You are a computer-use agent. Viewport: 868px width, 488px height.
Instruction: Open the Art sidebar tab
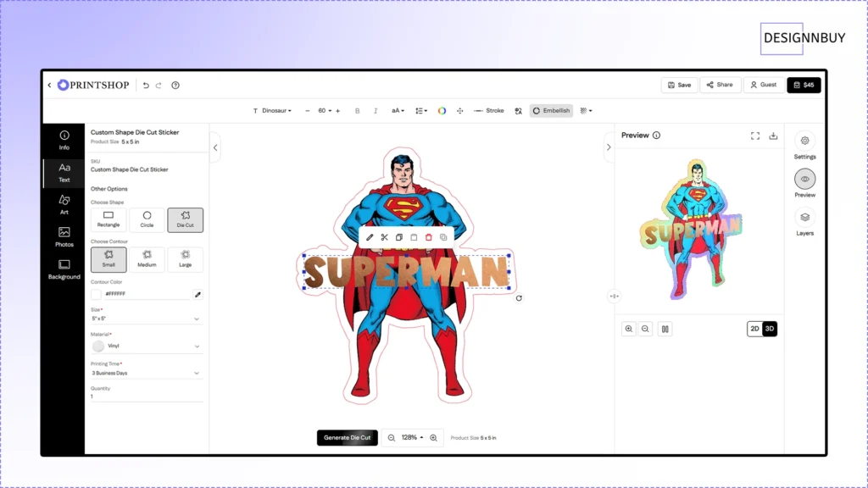(x=64, y=205)
